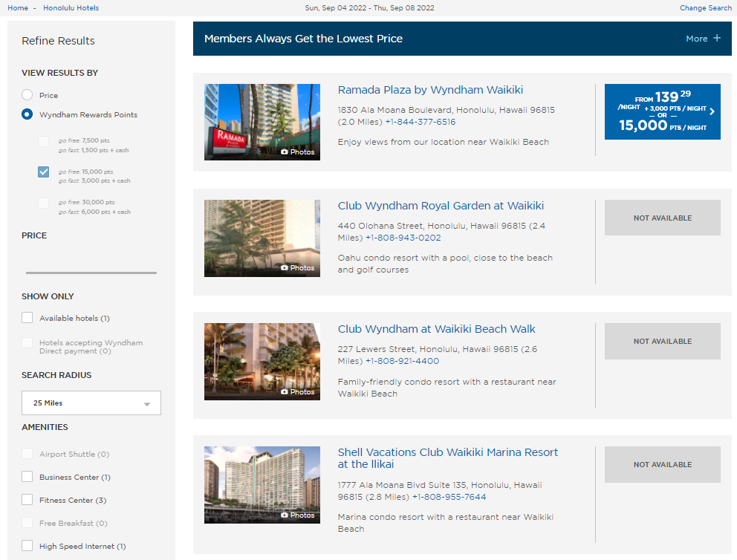737x560 pixels.
Task: Click the plus icon beside More
Action: (x=717, y=38)
